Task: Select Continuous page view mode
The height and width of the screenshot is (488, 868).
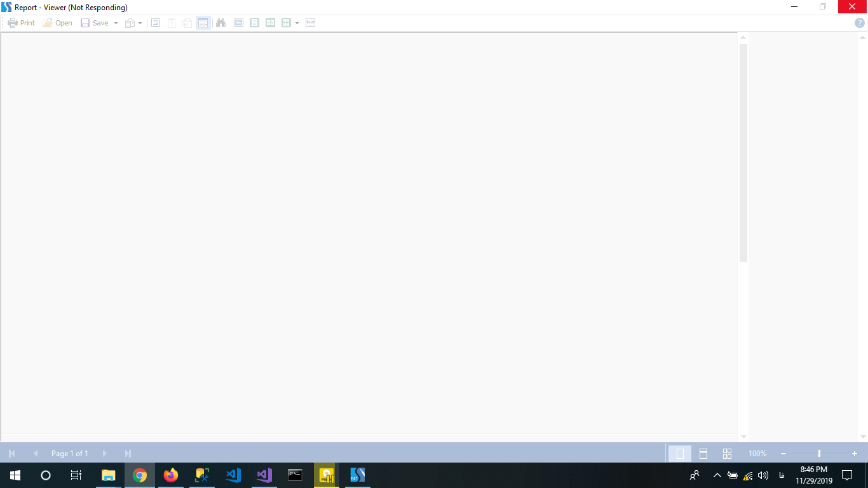Action: (x=703, y=454)
